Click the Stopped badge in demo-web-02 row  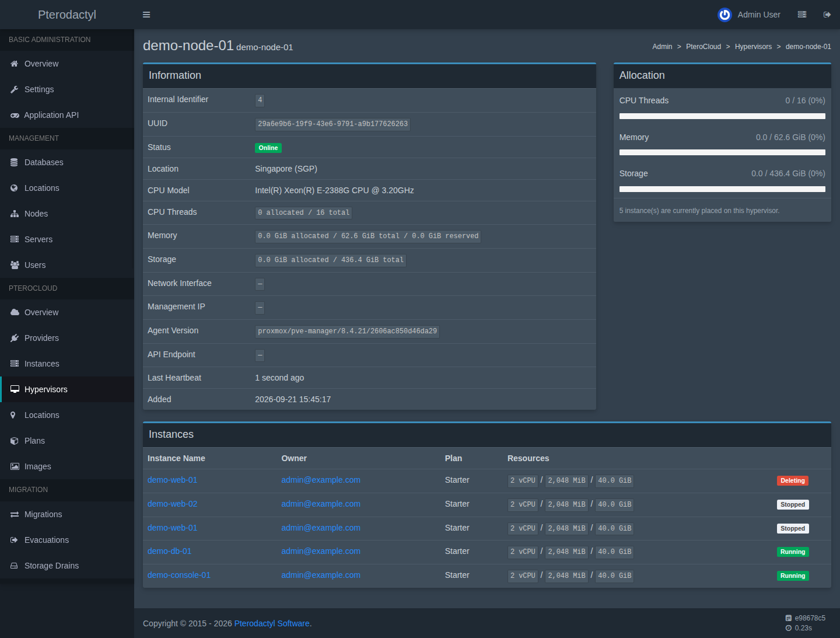pyautogui.click(x=793, y=504)
